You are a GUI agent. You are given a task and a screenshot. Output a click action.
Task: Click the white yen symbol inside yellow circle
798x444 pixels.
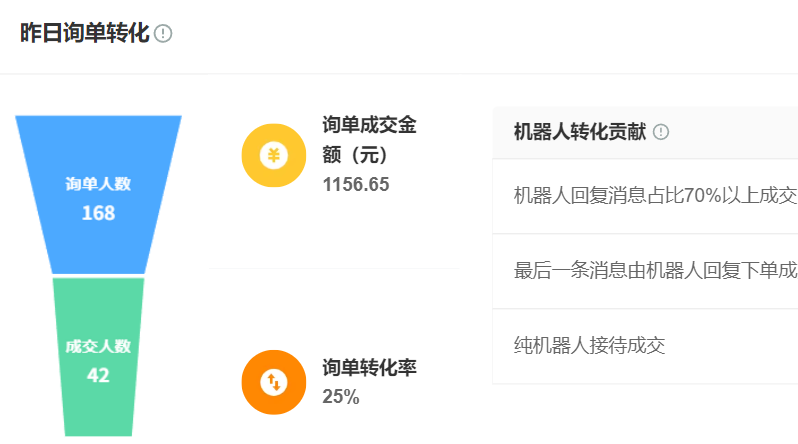point(274,155)
